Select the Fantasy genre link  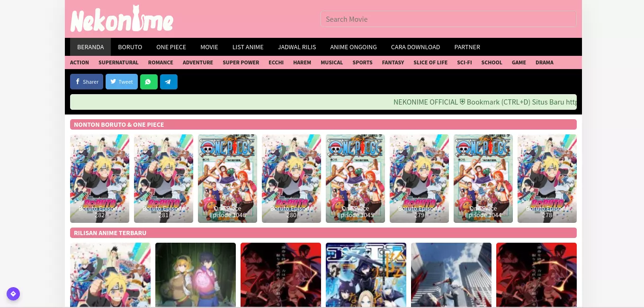pos(393,62)
